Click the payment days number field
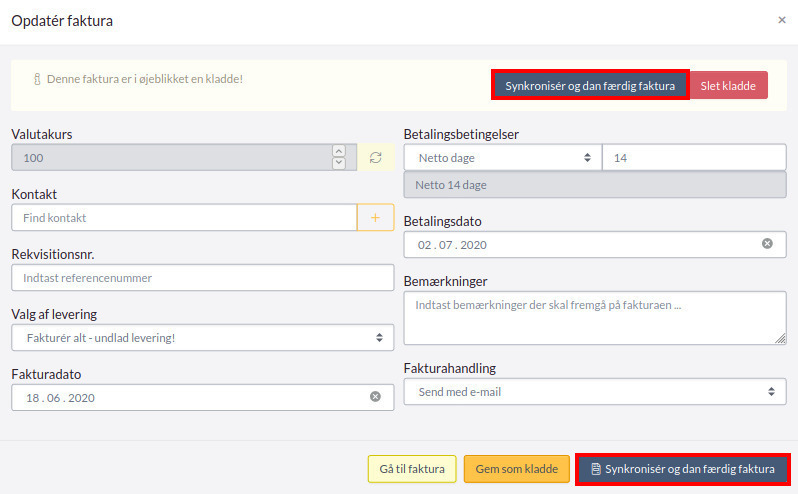Image resolution: width=798 pixels, height=494 pixels. tap(694, 158)
